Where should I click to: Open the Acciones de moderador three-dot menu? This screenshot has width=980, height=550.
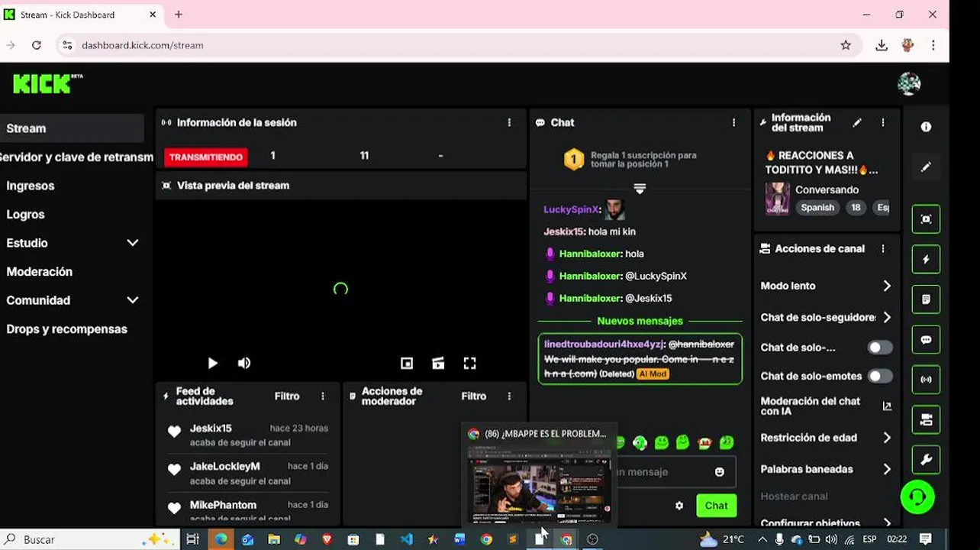[x=509, y=396]
